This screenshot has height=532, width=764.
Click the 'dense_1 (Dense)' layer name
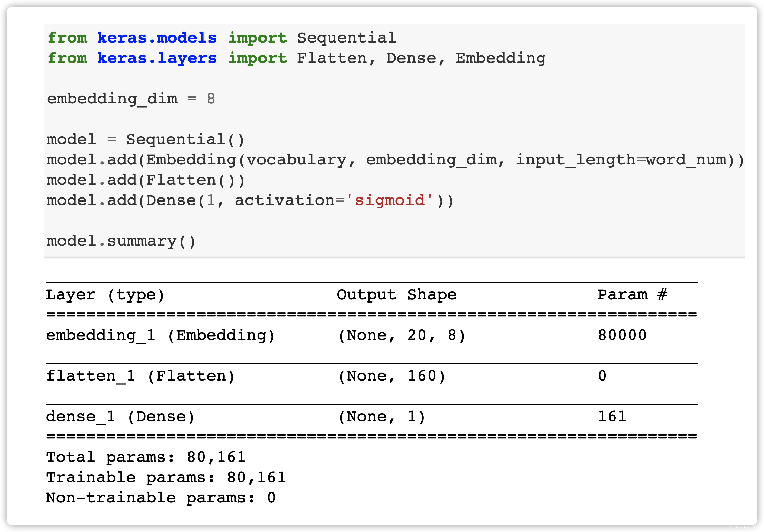120,417
